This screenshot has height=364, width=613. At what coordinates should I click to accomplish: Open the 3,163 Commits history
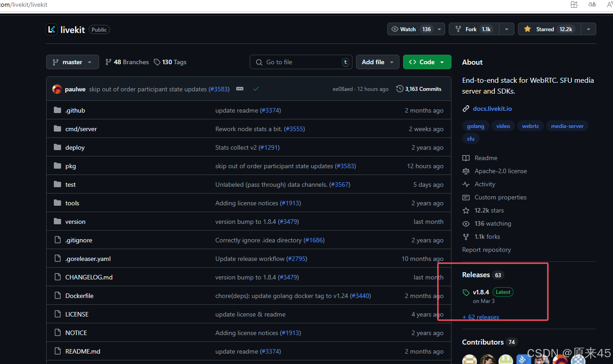pos(419,89)
